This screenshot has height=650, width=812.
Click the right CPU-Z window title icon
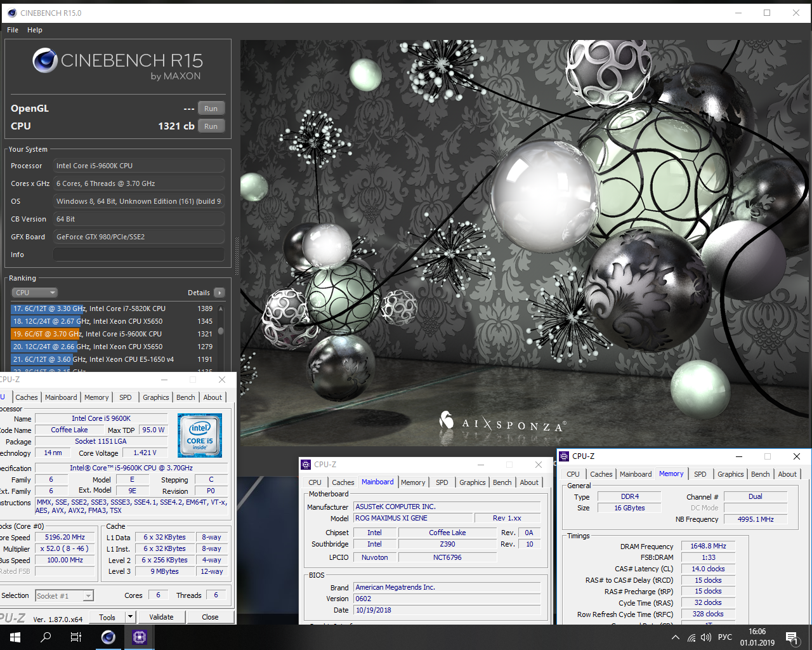coord(564,456)
